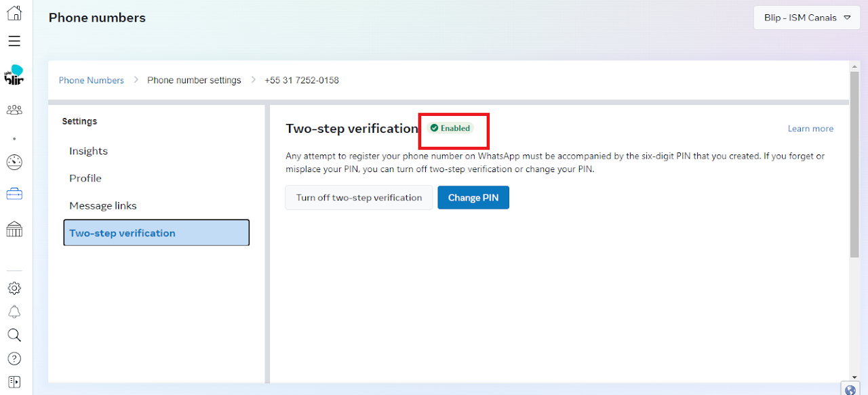Open the settings gear icon
The image size is (868, 395).
pos(14,288)
